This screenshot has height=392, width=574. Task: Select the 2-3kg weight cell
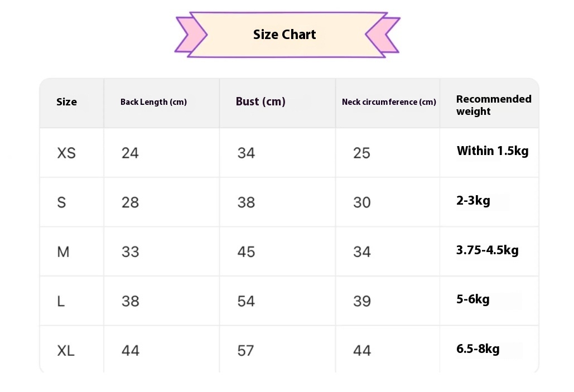pyautogui.click(x=473, y=201)
